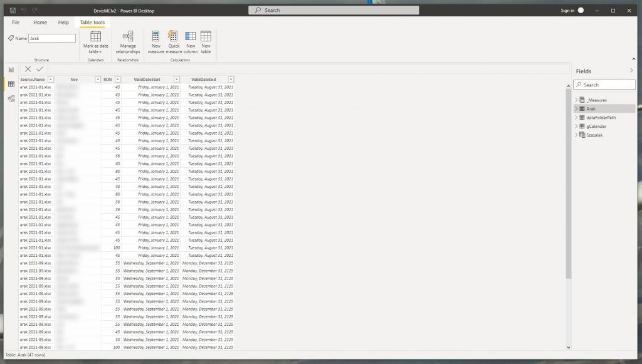The height and width of the screenshot is (364, 642).
Task: Click the Save icon in title bar
Action: (13, 11)
